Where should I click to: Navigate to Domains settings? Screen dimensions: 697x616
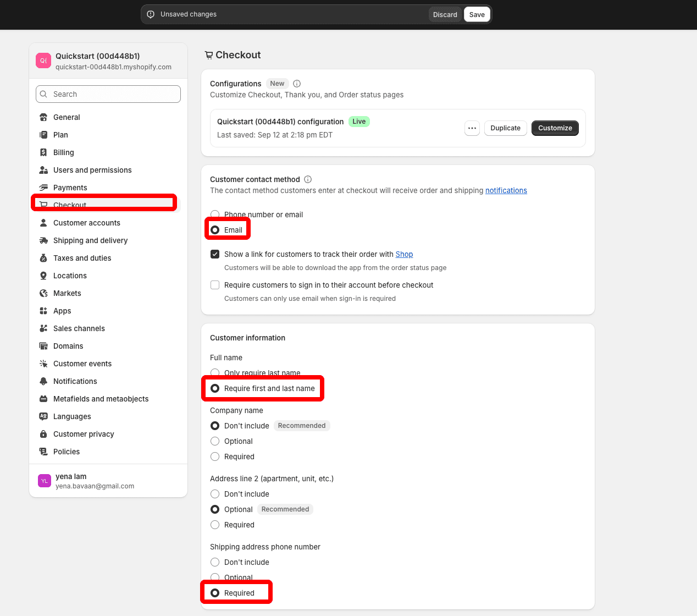[x=68, y=346]
